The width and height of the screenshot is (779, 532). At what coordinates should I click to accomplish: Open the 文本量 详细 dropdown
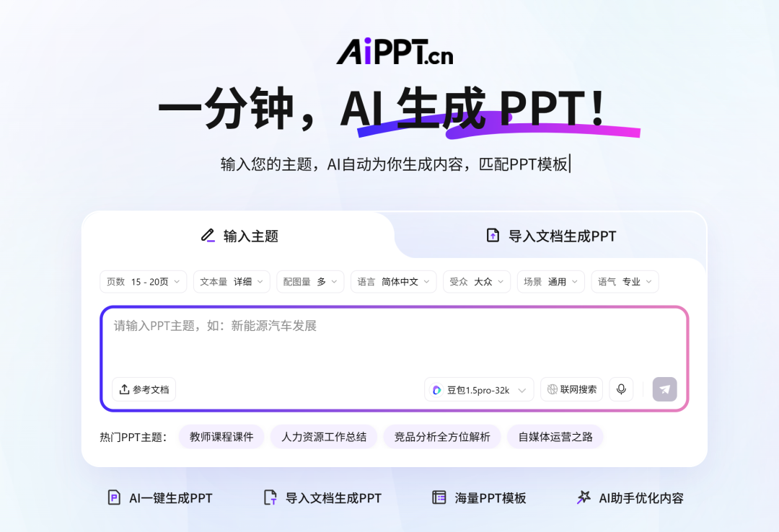pyautogui.click(x=232, y=282)
